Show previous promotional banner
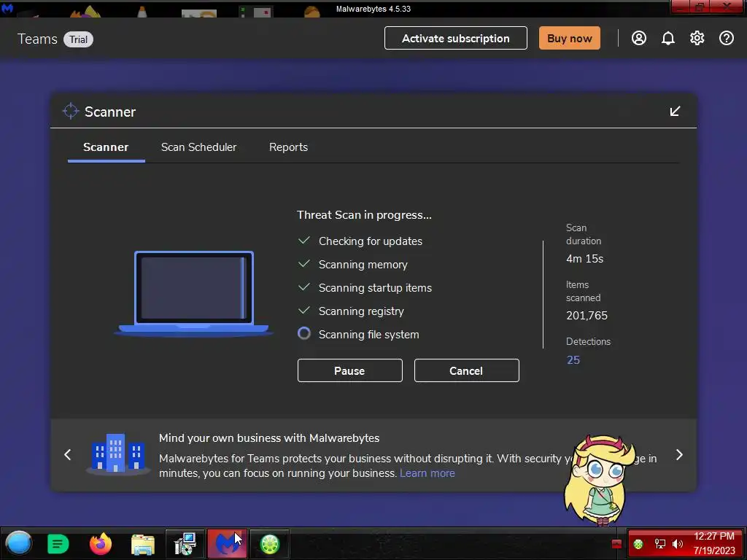 coord(68,455)
